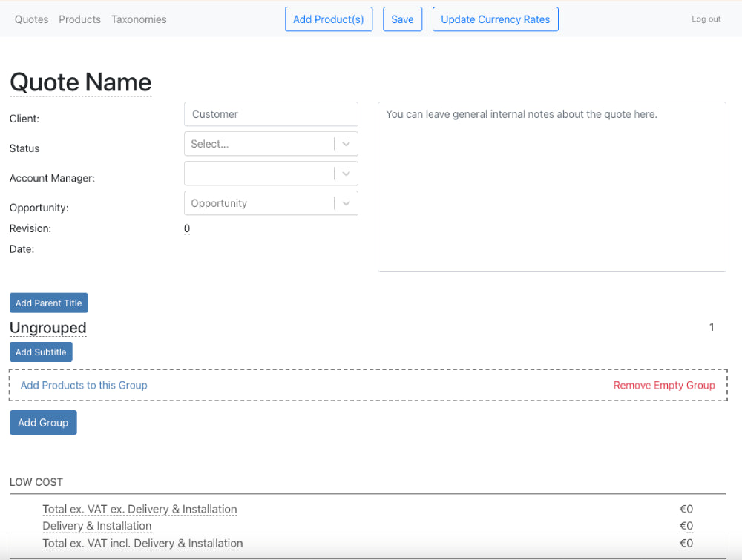
Task: Open the Quotes navigation menu item
Action: coord(31,19)
